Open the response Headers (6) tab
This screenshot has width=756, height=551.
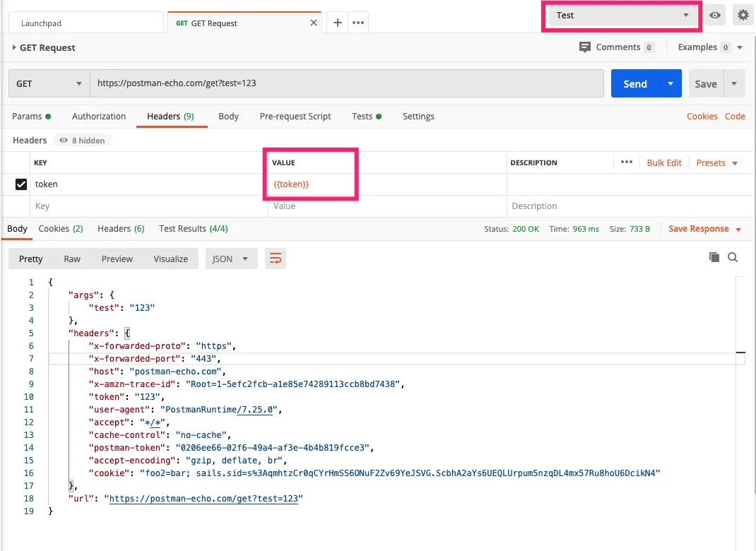tap(121, 228)
